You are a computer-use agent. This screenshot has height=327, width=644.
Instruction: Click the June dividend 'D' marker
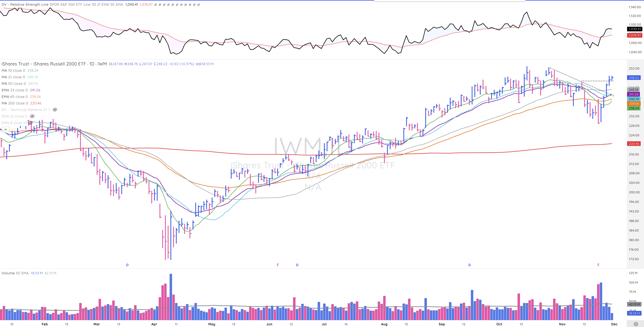tap(297, 265)
